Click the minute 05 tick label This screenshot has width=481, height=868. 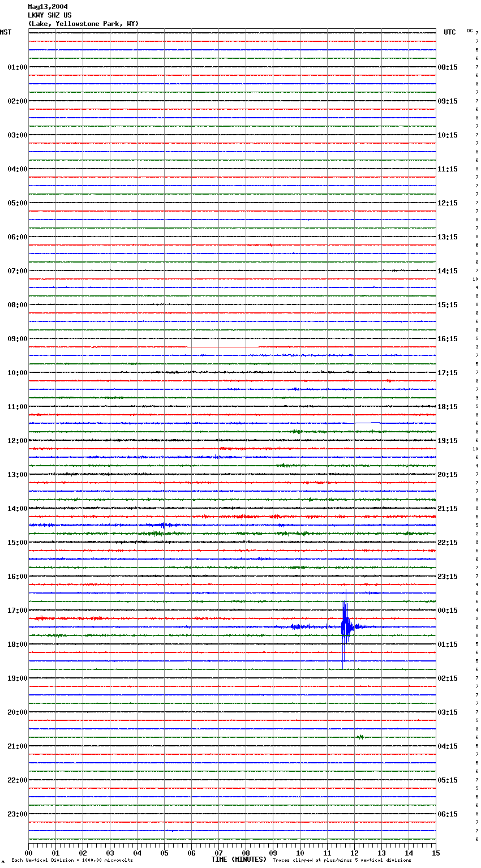coord(164,853)
